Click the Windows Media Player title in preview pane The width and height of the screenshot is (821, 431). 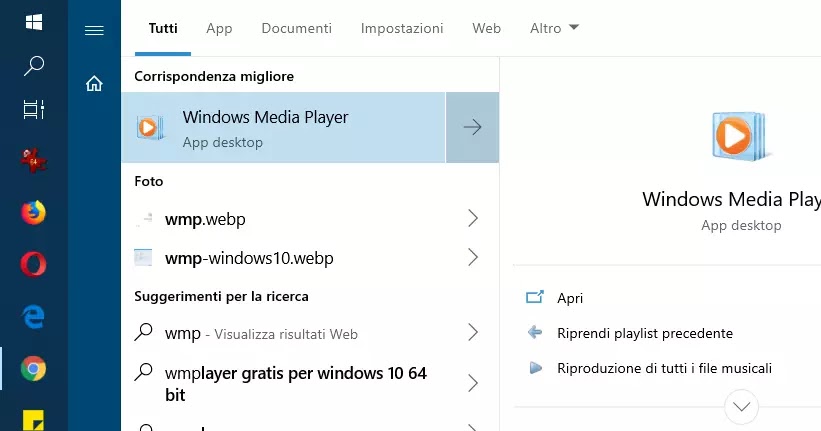(732, 199)
